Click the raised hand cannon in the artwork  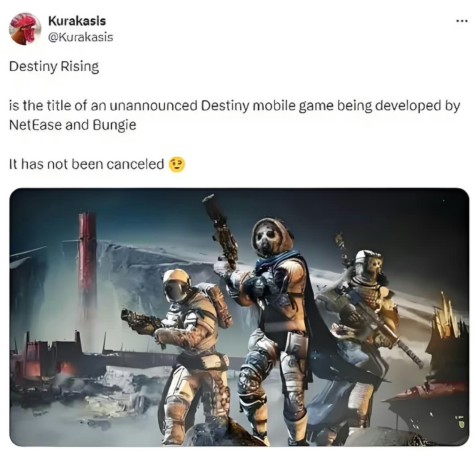coord(220,231)
